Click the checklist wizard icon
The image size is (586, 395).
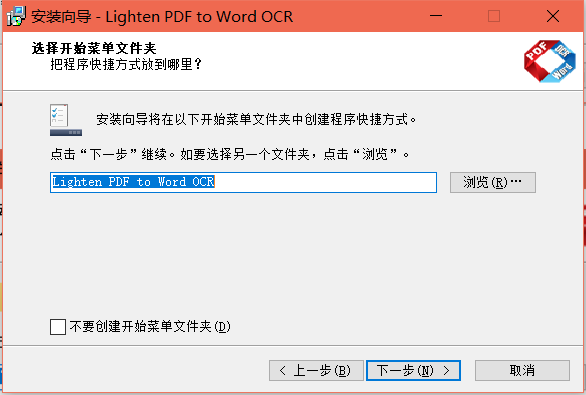tap(66, 120)
